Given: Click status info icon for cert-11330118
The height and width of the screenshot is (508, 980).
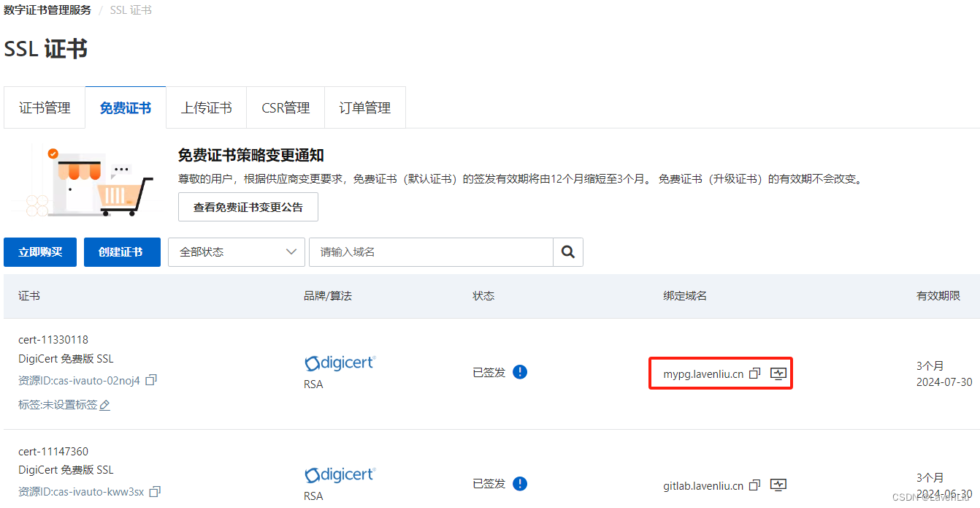Looking at the screenshot, I should point(520,372).
